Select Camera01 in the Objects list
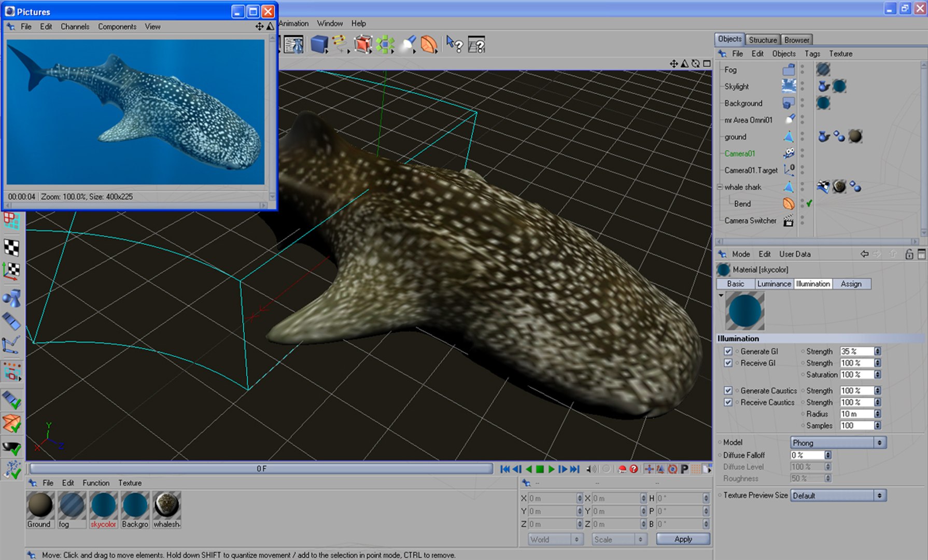 (739, 153)
